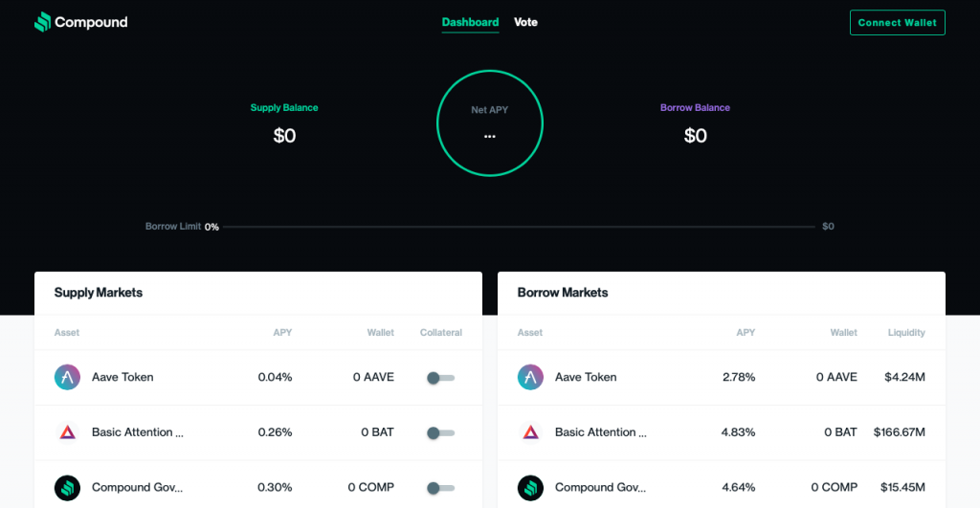This screenshot has width=980, height=508.
Task: Select Aave Token in Supply Markets
Action: (122, 377)
